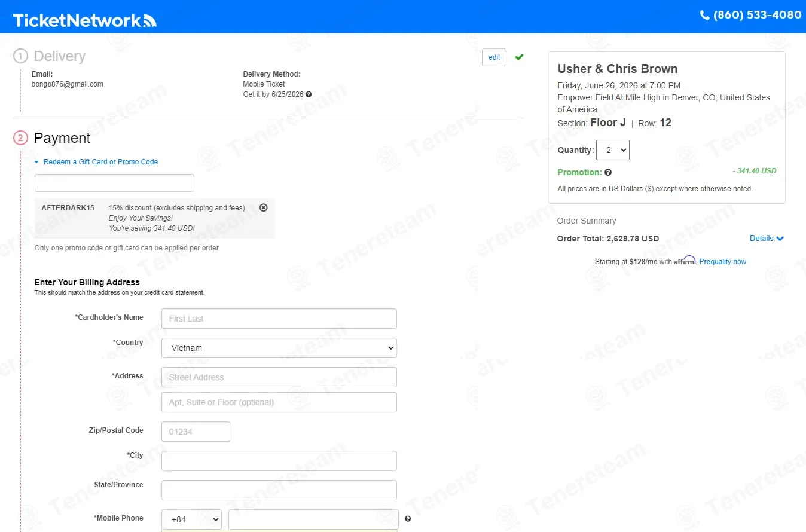Click the delivery date help icon
Viewport: 806px width, 532px height.
(309, 94)
